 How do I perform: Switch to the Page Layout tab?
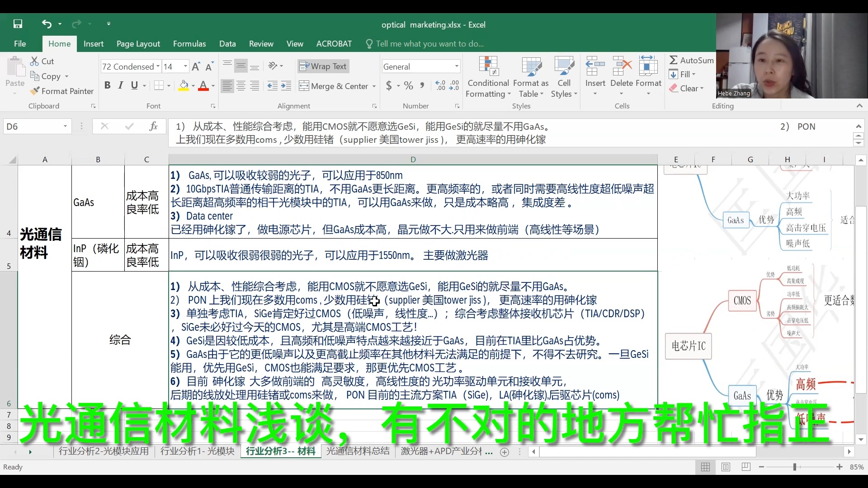138,44
